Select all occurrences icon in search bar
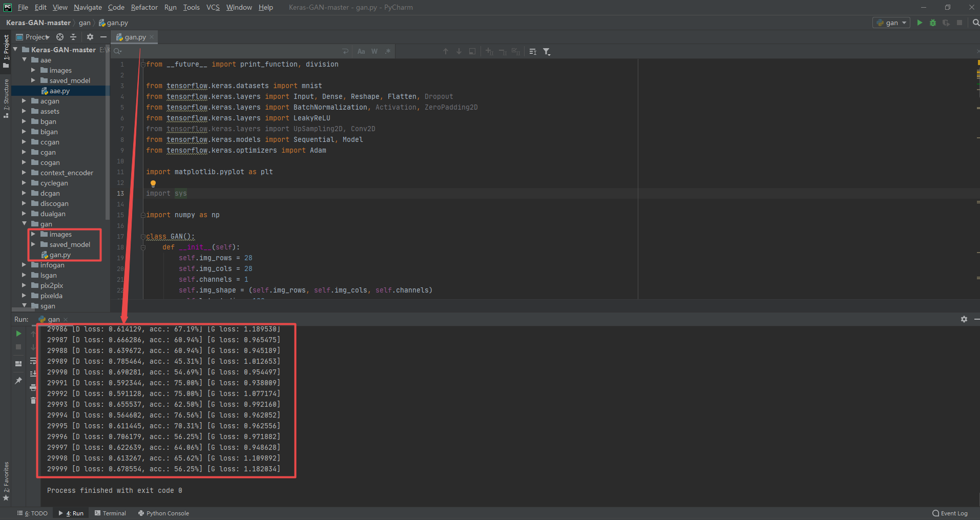 pyautogui.click(x=516, y=51)
